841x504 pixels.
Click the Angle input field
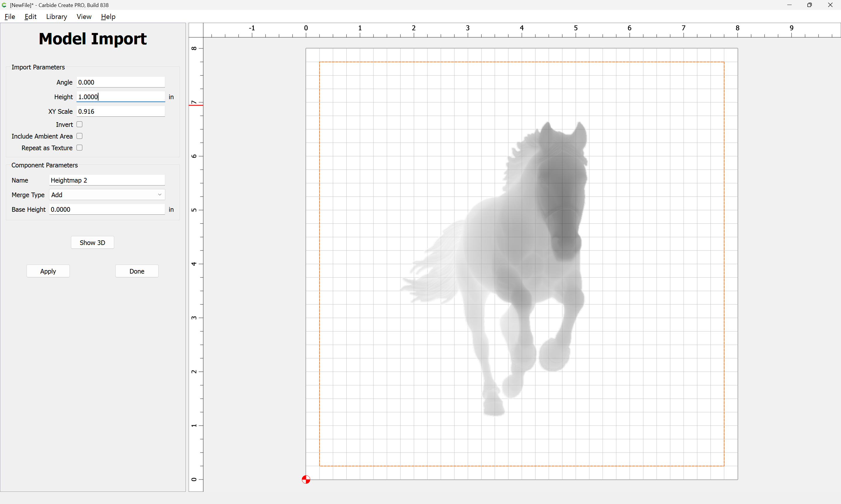121,82
